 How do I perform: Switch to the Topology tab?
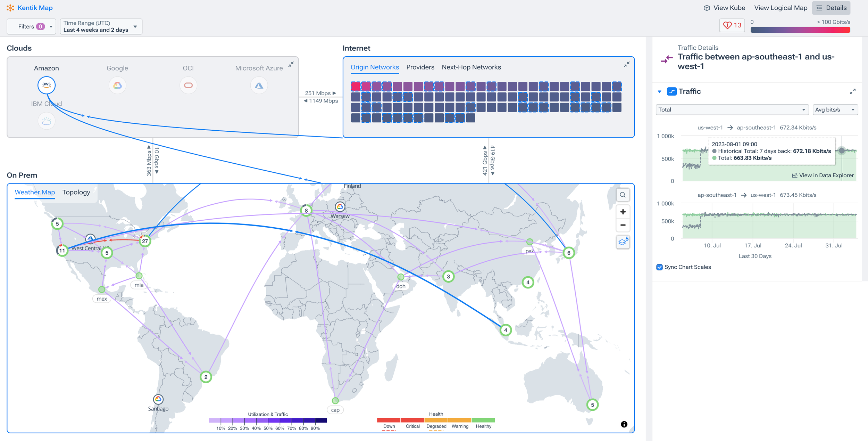[76, 192]
